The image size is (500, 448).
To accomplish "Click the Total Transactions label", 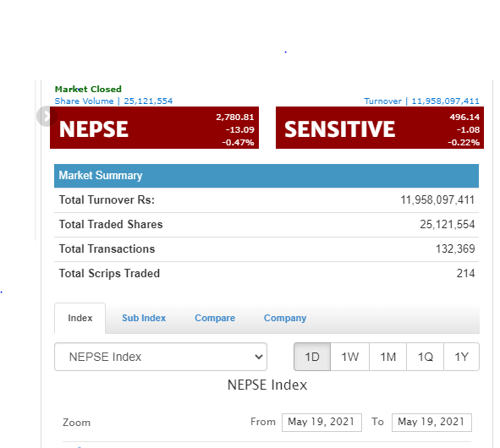I will 107,249.
